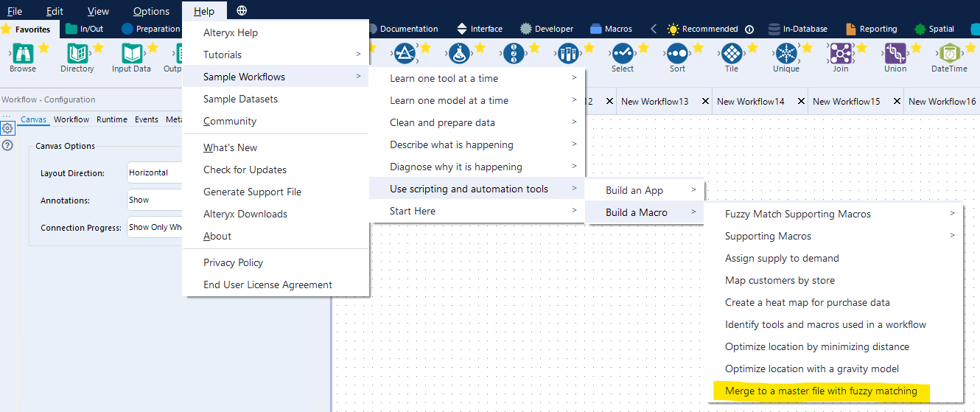Select the Directory tool icon

(77, 53)
